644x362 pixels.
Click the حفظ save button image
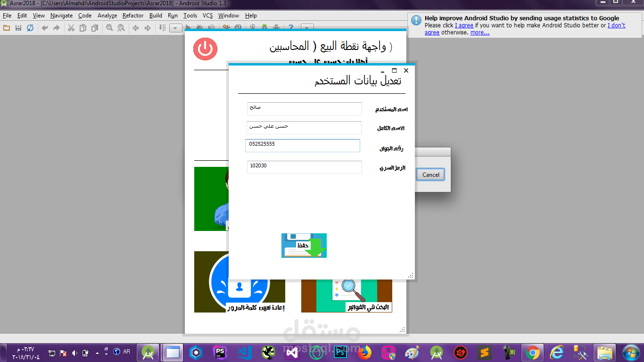[x=304, y=246]
